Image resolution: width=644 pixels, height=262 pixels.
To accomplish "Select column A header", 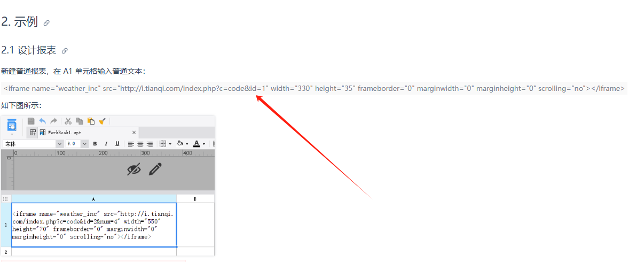I will click(93, 198).
